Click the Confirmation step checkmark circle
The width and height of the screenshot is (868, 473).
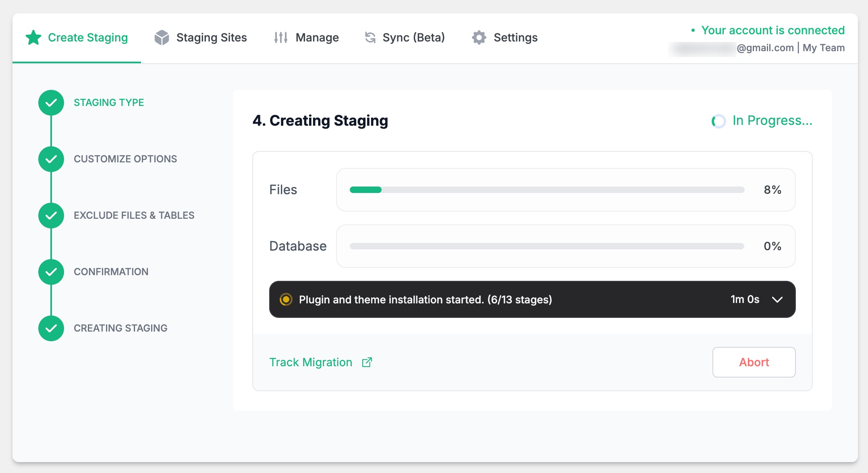click(51, 272)
